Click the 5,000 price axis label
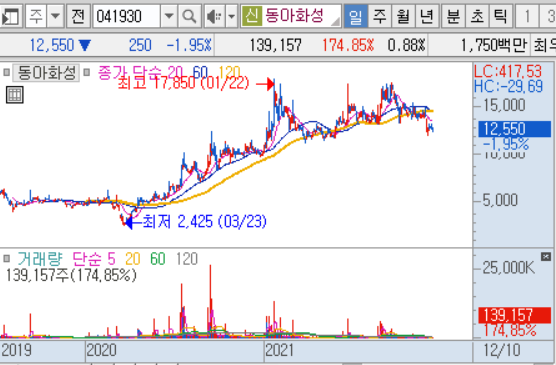This screenshot has height=365, width=556. (500, 200)
